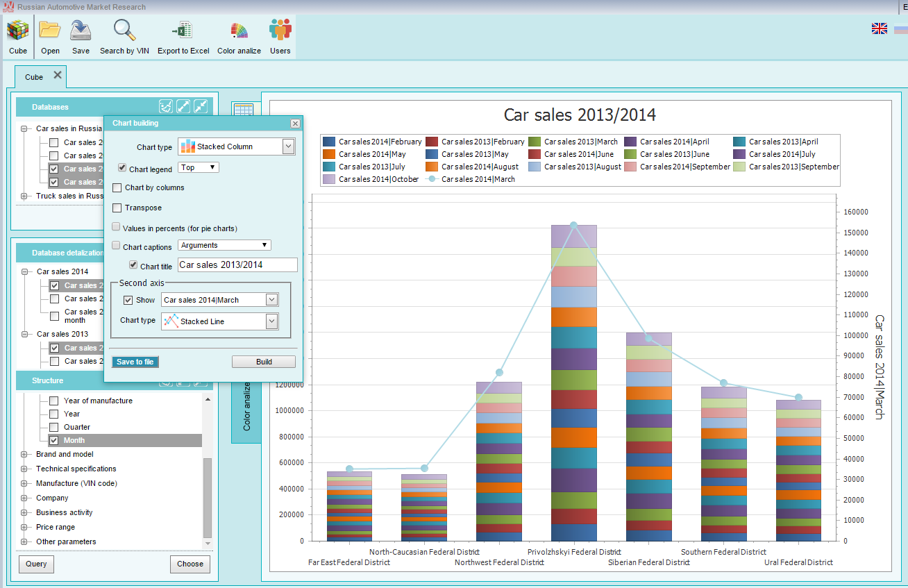Tick the Chart by columns checkbox
Image resolution: width=908 pixels, height=588 pixels.
(x=117, y=187)
